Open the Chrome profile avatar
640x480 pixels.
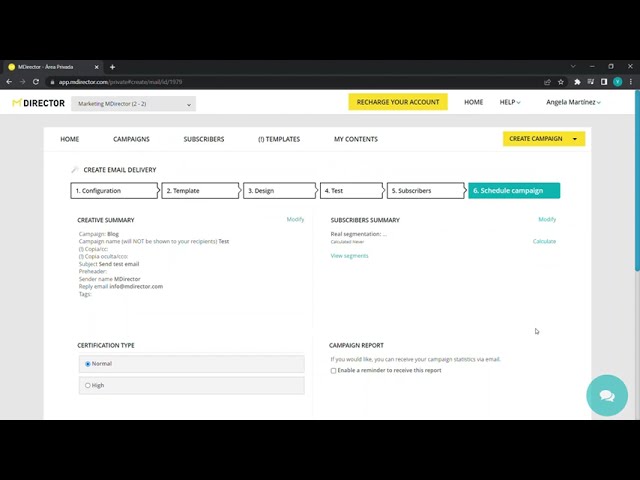click(x=618, y=82)
